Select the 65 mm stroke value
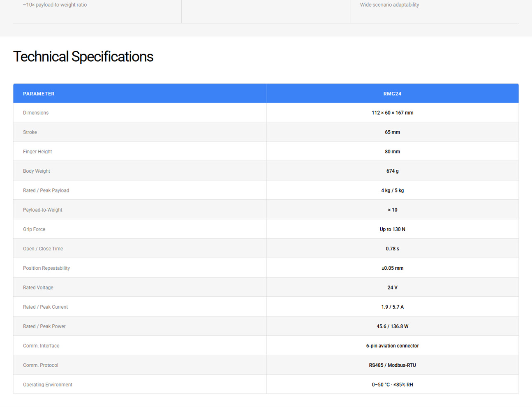 (392, 132)
